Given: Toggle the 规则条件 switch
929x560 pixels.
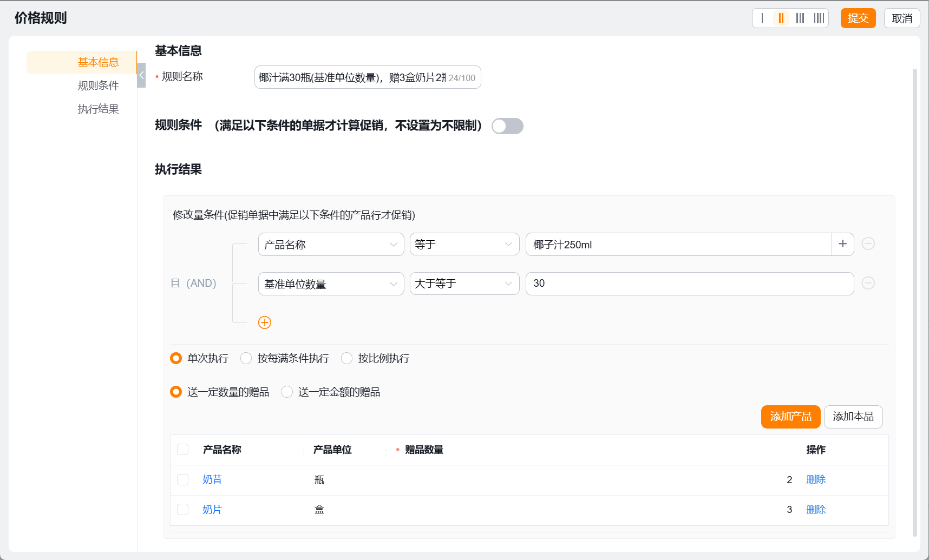Looking at the screenshot, I should pyautogui.click(x=507, y=126).
